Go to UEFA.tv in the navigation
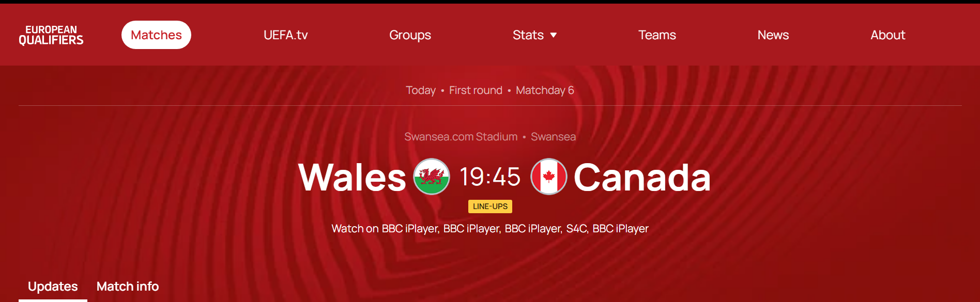980x302 pixels. (285, 35)
